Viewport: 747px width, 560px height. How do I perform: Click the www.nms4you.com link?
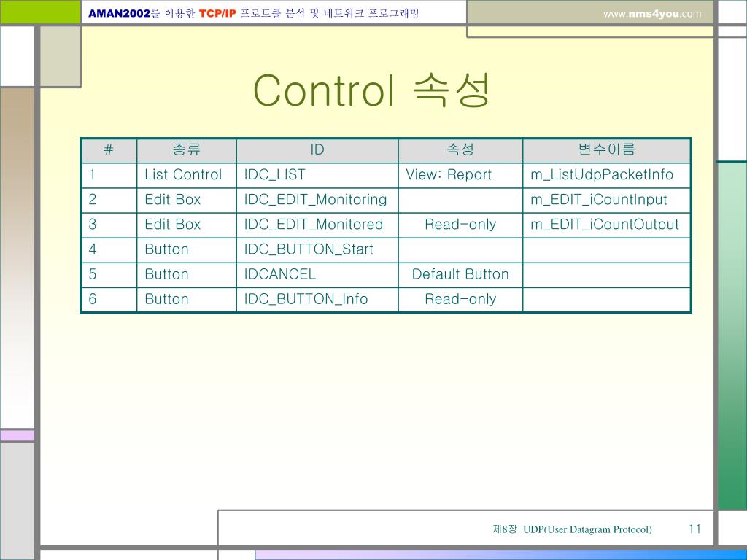[x=652, y=14]
